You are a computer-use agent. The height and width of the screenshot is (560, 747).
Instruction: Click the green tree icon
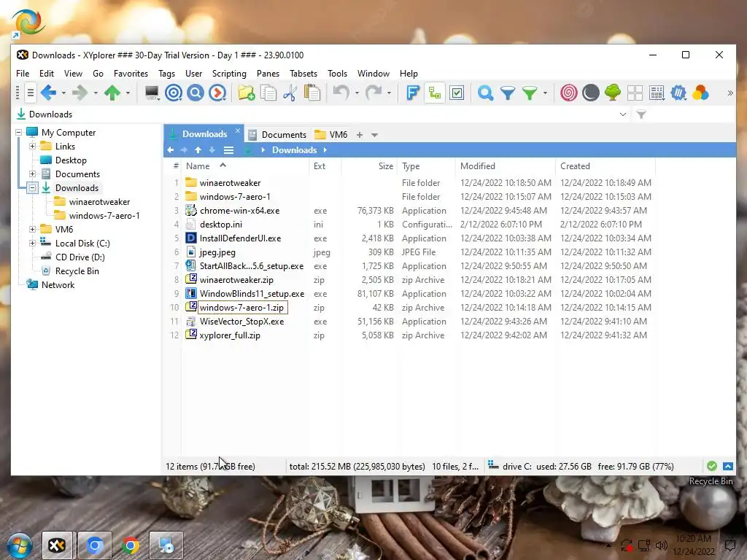(613, 93)
